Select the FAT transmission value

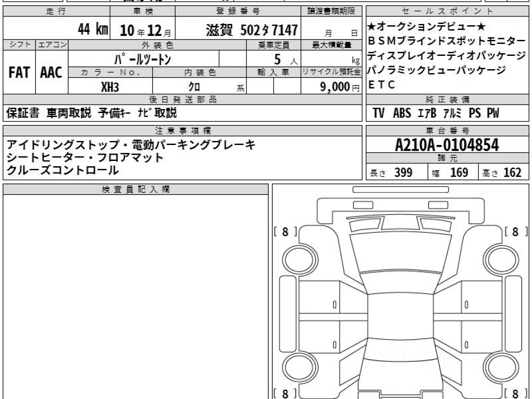pyautogui.click(x=19, y=73)
